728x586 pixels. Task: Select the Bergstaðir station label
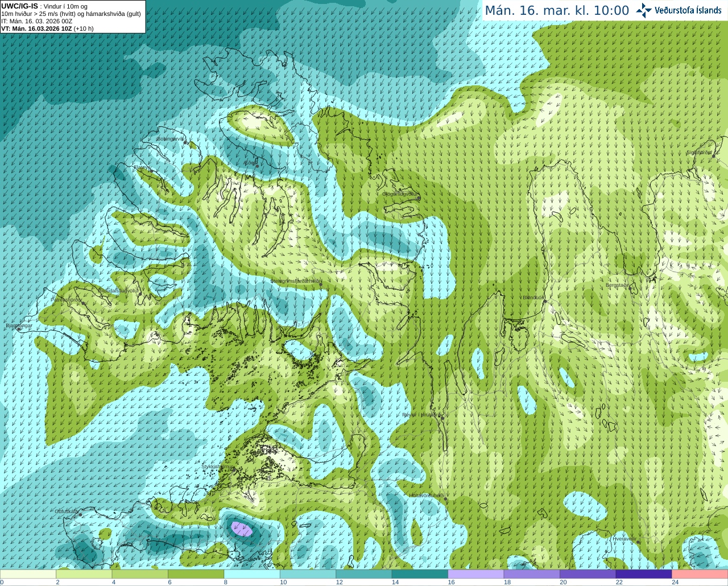[617, 285]
